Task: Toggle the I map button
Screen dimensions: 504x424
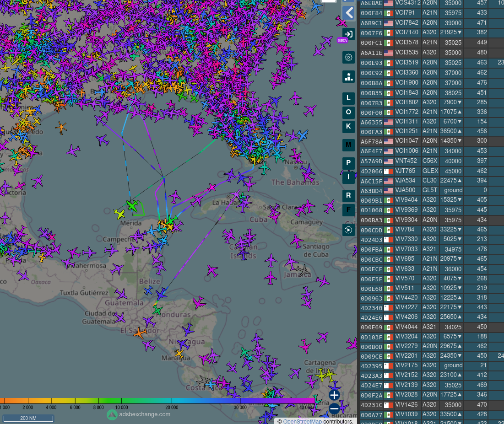Action: [x=348, y=177]
